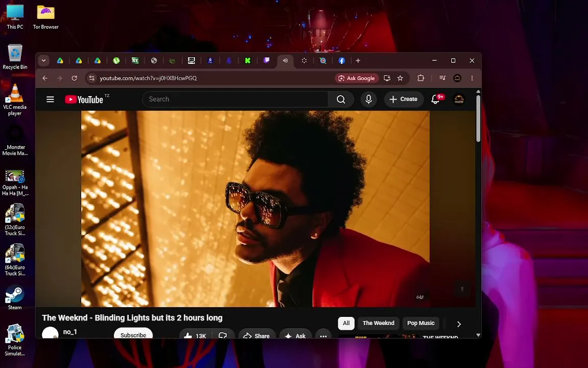Image resolution: width=588 pixels, height=368 pixels.
Task: Bookmark this page with the star
Action: pyautogui.click(x=400, y=78)
